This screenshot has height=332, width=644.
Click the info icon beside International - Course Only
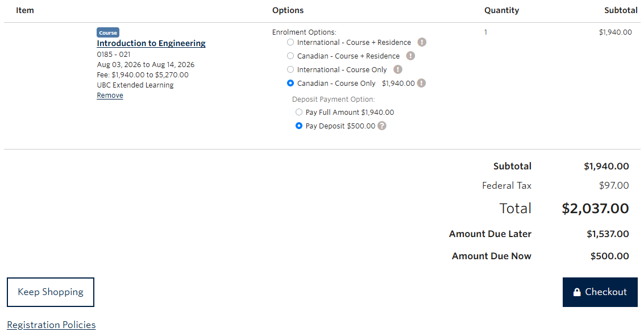(x=398, y=69)
